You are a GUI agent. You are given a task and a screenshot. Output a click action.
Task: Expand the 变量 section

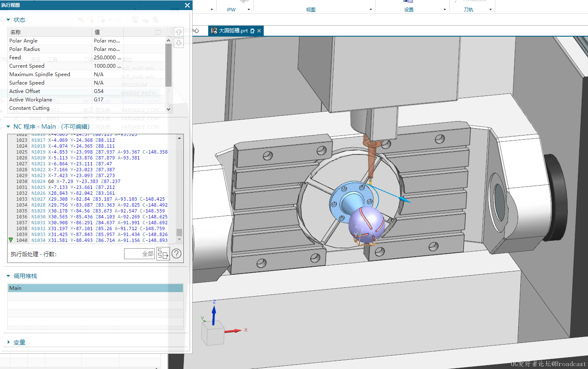click(8, 342)
